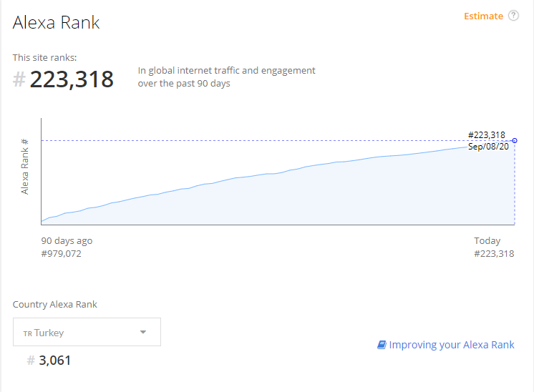The image size is (534, 392).
Task: Expand the country dropdown arrow
Action: tap(143, 332)
